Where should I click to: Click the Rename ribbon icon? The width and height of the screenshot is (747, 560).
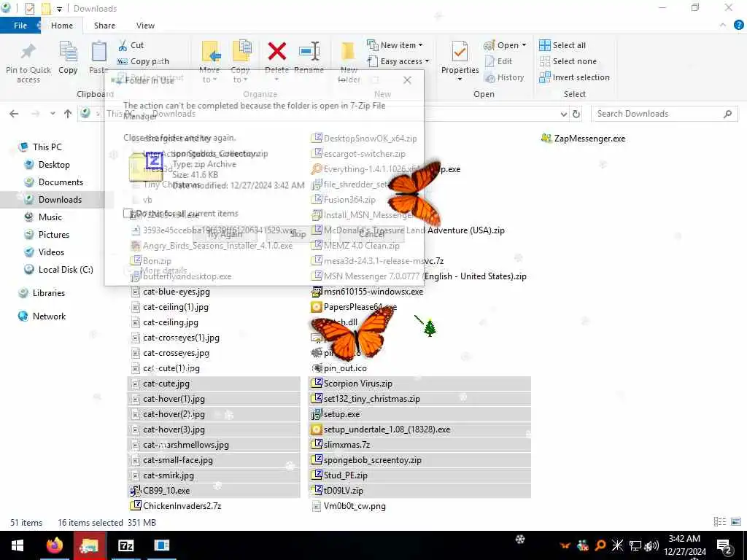[x=309, y=52]
